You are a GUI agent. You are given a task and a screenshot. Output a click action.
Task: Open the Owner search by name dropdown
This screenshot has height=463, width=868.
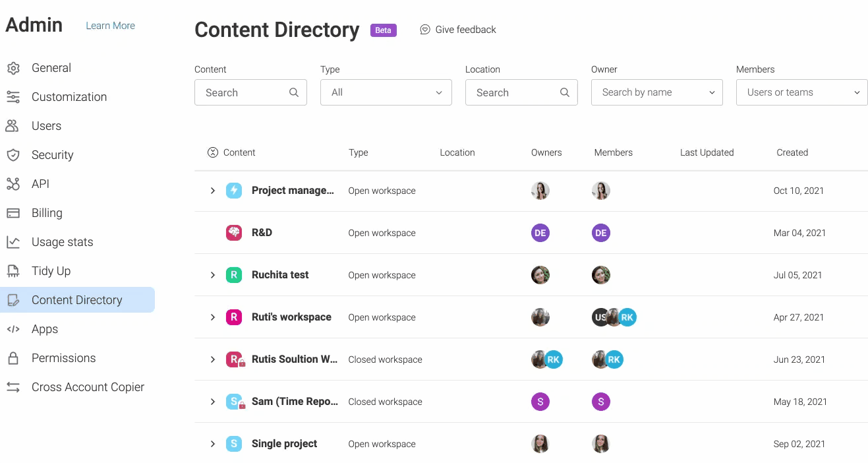[657, 92]
